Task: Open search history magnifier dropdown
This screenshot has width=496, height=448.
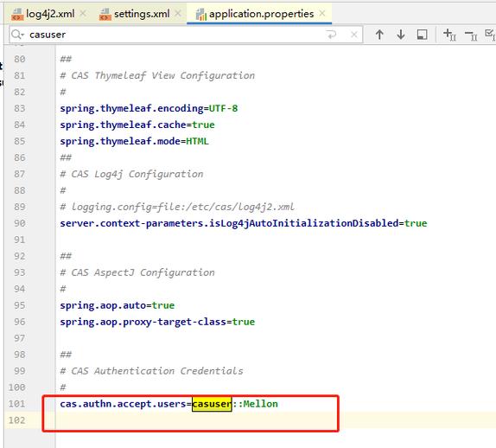Action: click(x=17, y=35)
